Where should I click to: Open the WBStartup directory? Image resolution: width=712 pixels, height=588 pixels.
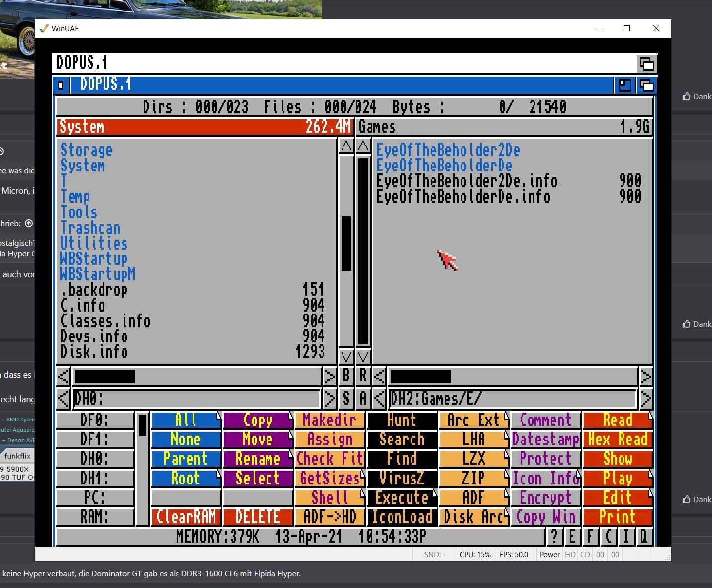click(94, 258)
